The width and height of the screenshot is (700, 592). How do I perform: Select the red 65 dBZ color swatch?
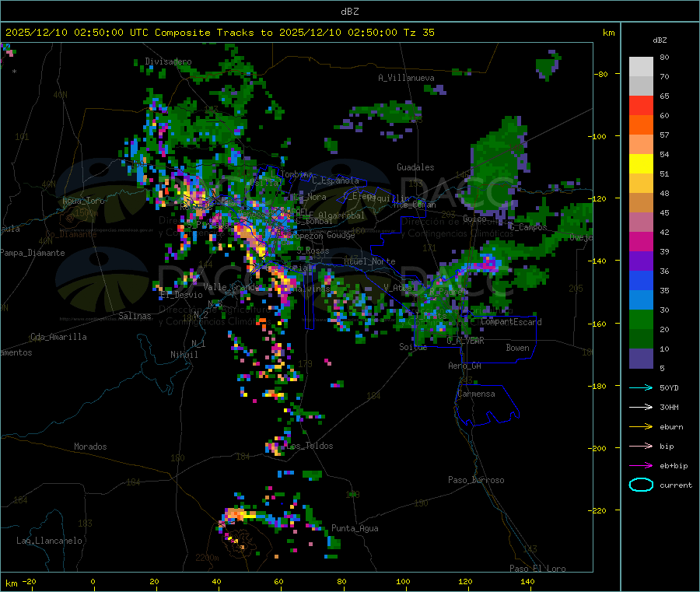tap(641, 105)
